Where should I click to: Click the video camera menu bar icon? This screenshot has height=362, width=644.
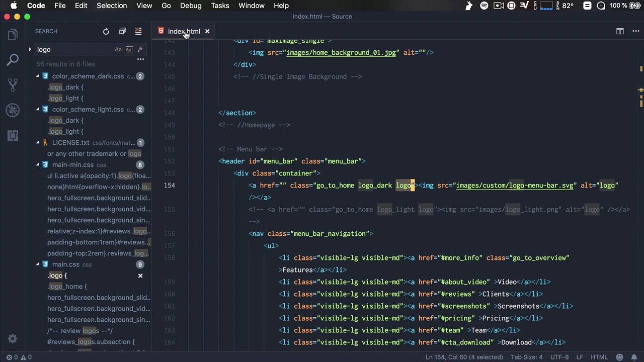(499, 6)
